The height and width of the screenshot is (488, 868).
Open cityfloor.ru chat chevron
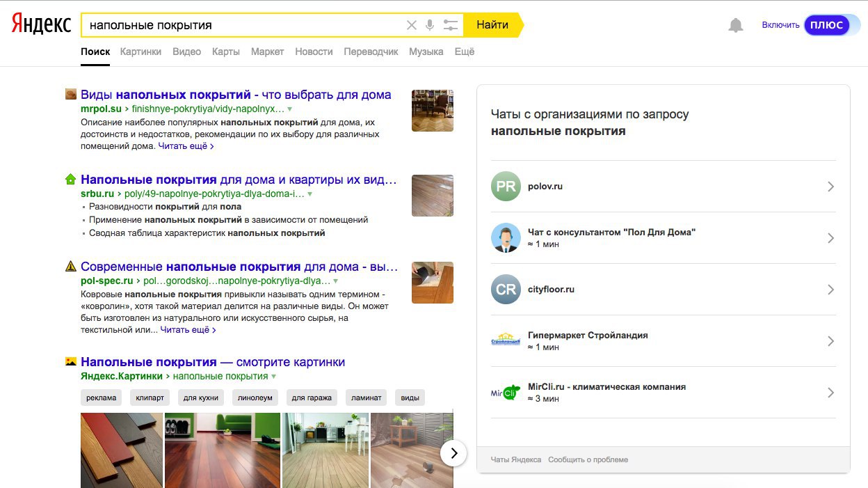[830, 290]
